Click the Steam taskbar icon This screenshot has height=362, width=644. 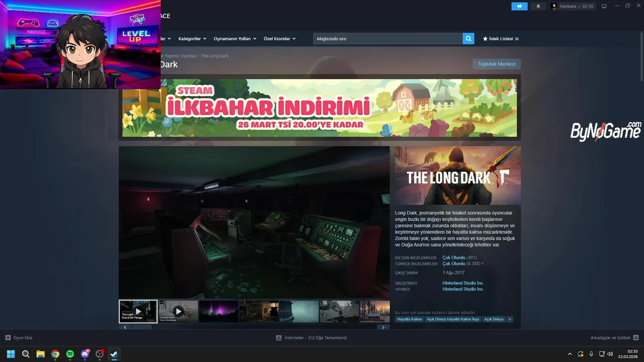tap(114, 354)
